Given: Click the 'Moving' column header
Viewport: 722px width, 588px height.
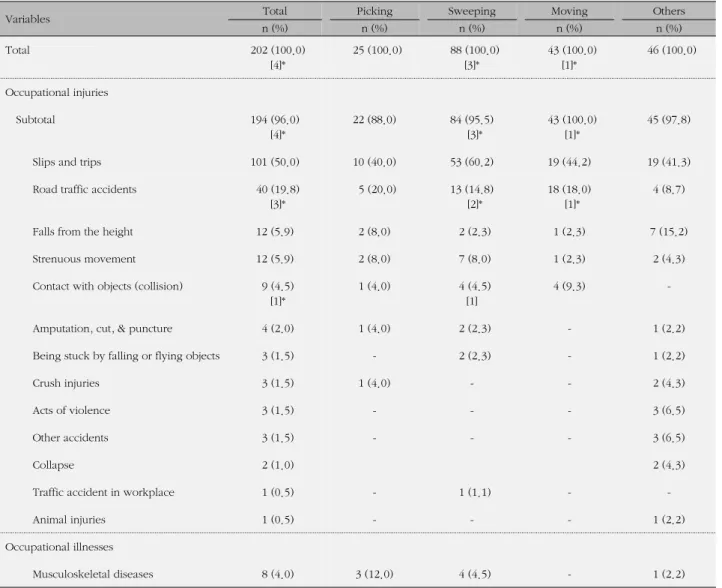Looking at the screenshot, I should tap(569, 11).
